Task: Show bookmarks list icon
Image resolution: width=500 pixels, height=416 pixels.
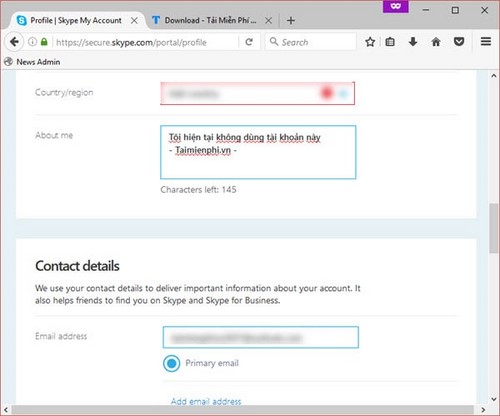Action: 390,42
